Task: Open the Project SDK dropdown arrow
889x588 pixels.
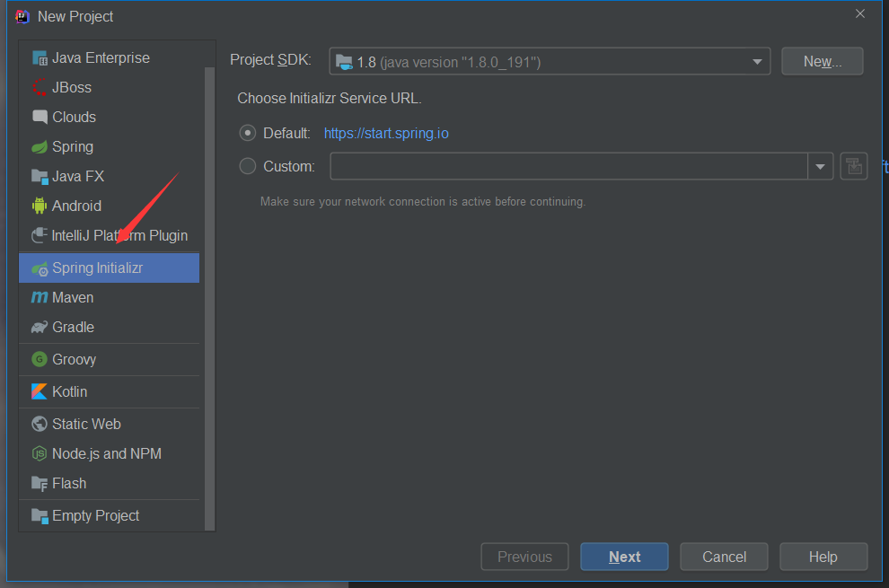Action: tap(757, 62)
